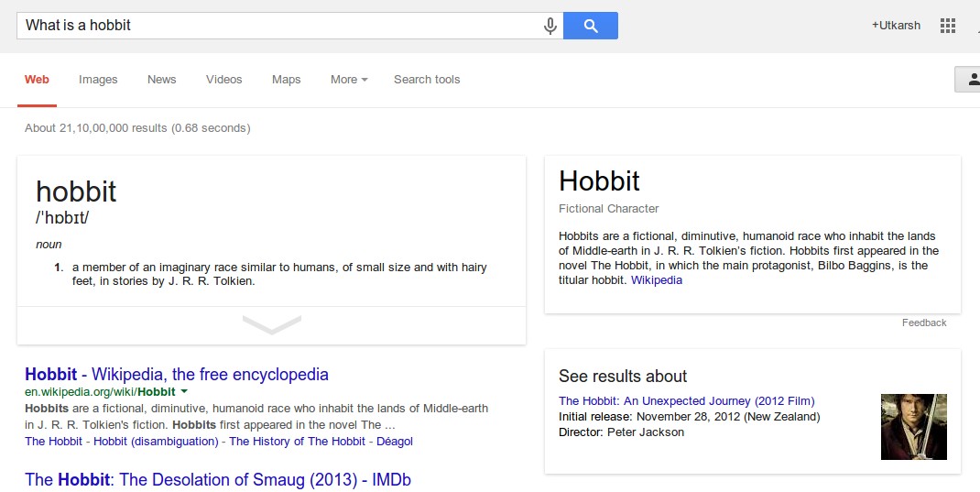Select the Web tab
This screenshot has height=492, width=980.
coord(37,80)
